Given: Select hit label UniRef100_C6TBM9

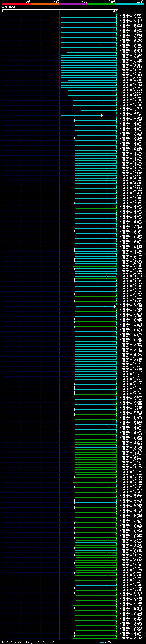Looking at the screenshot, I should pyautogui.click(x=131, y=100).
